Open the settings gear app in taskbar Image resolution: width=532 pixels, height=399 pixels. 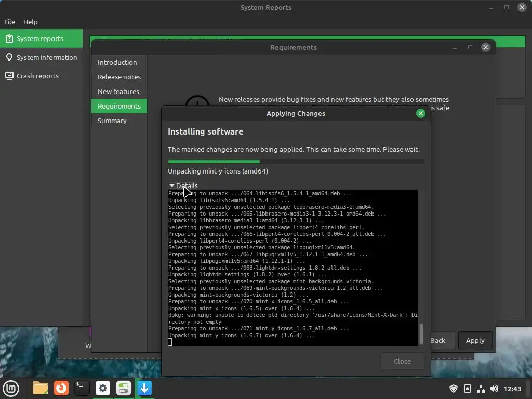[x=103, y=389]
